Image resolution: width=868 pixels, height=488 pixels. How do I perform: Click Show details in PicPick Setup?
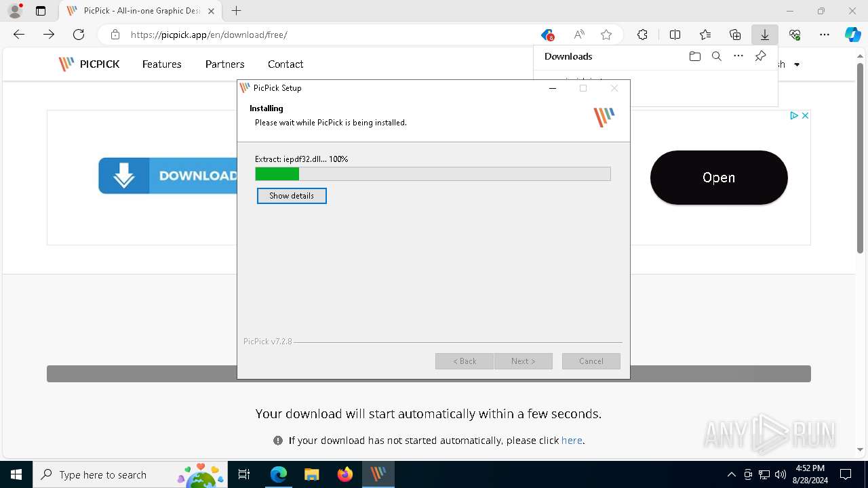pyautogui.click(x=292, y=196)
